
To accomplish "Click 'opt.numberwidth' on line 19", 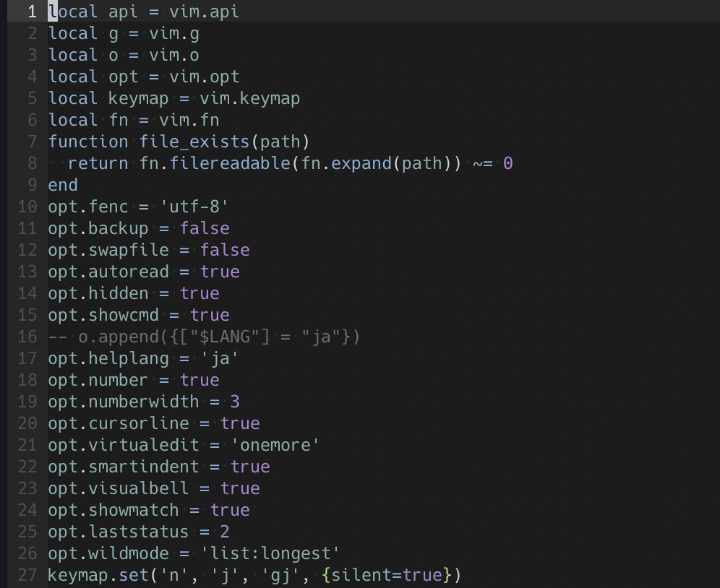I will pos(124,401).
